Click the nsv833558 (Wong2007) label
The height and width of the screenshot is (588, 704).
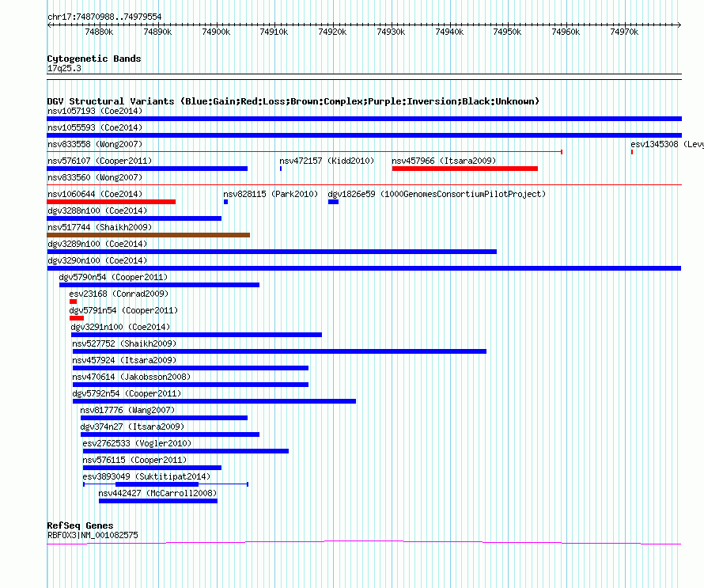(x=95, y=144)
